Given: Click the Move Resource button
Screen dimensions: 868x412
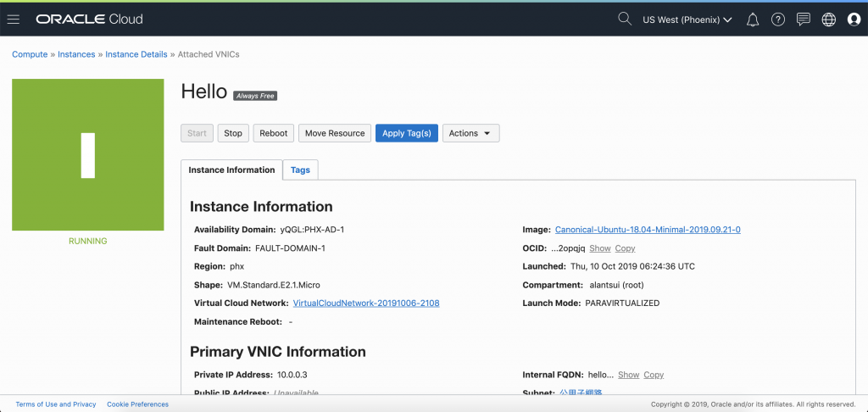Looking at the screenshot, I should pos(335,133).
